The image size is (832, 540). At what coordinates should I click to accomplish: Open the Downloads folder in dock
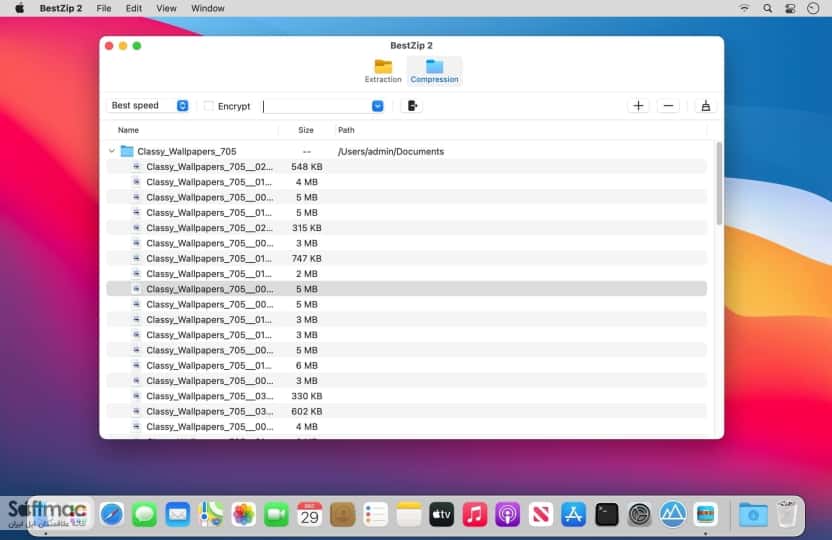click(x=753, y=514)
